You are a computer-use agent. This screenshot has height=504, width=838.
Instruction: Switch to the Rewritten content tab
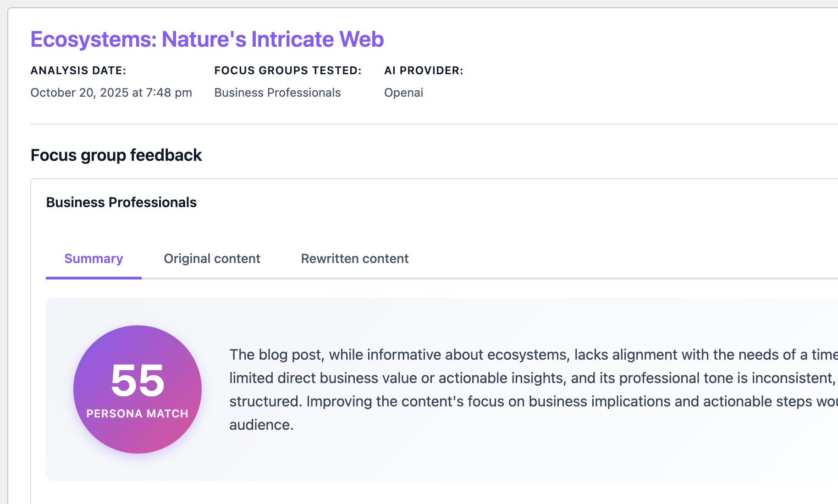click(x=354, y=259)
